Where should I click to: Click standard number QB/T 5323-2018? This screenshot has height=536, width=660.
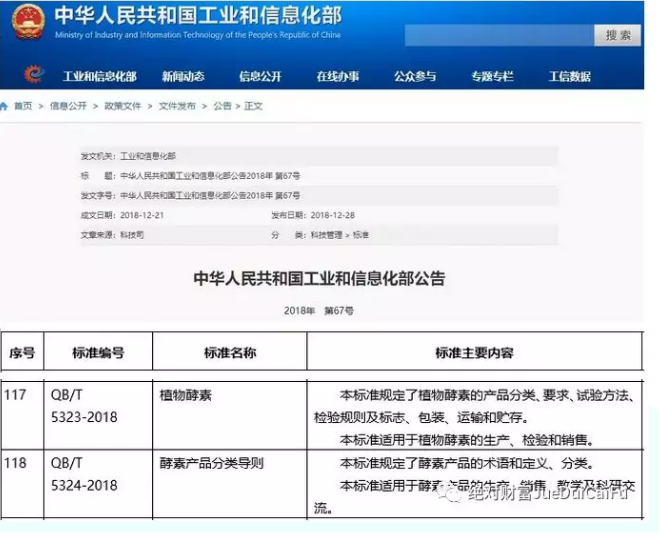[x=84, y=406]
